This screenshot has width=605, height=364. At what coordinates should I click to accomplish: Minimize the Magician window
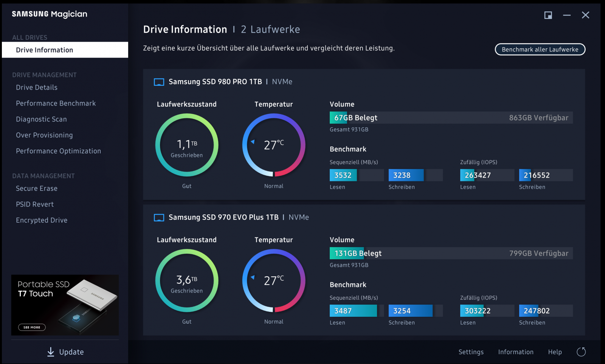(x=567, y=15)
